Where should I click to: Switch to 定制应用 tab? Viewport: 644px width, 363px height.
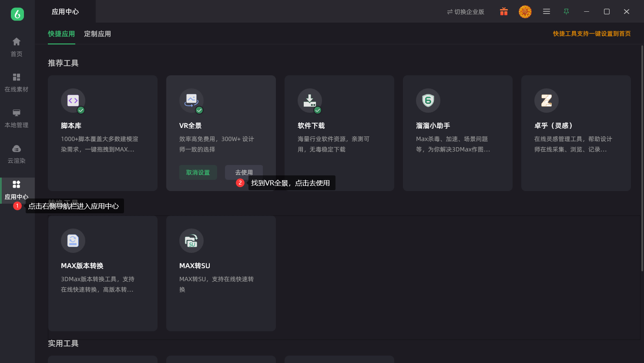tap(97, 34)
